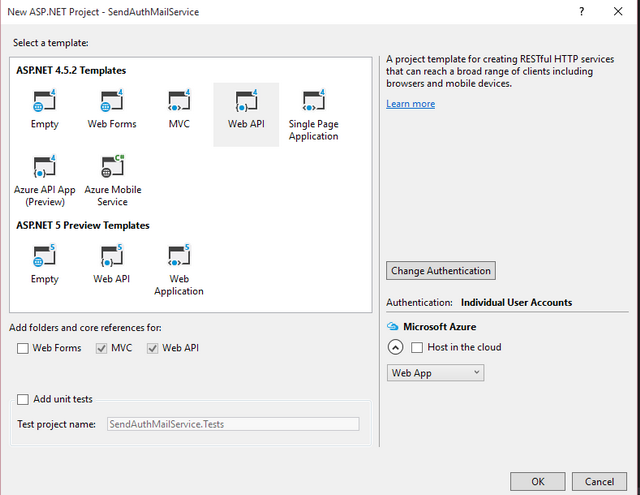Select the ASP.NET 4.5.2 Web API template icon

pos(246,101)
